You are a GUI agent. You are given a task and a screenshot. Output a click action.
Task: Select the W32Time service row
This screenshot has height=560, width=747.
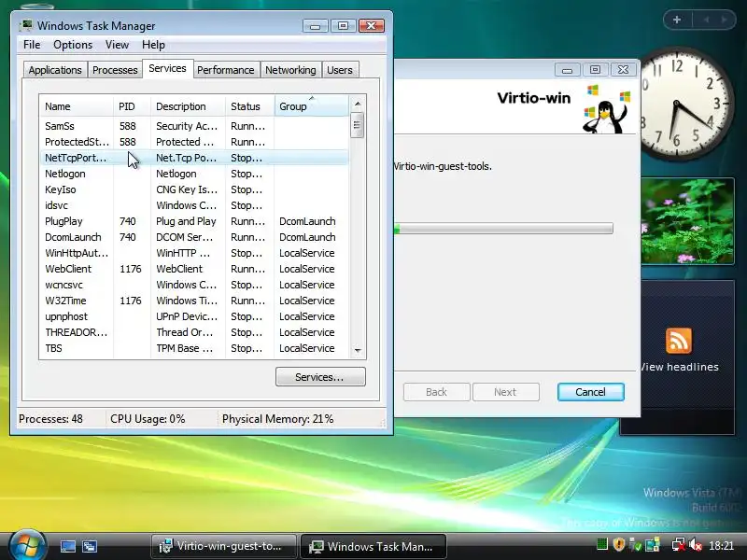click(194, 301)
